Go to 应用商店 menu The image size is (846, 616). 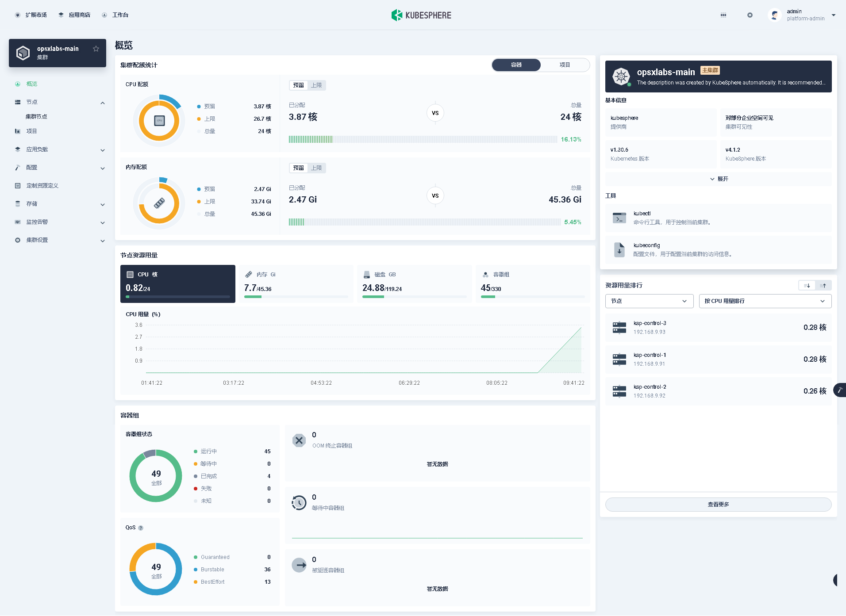tap(80, 15)
